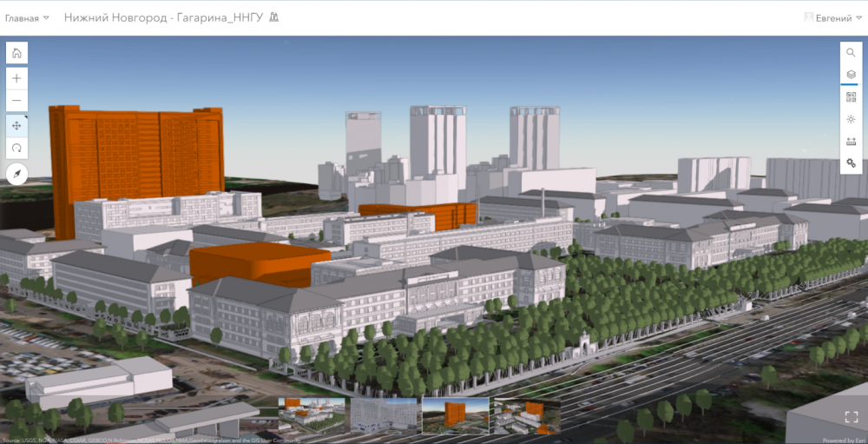This screenshot has height=444, width=868.
Task: Click the compass to reset orientation
Action: pyautogui.click(x=16, y=176)
